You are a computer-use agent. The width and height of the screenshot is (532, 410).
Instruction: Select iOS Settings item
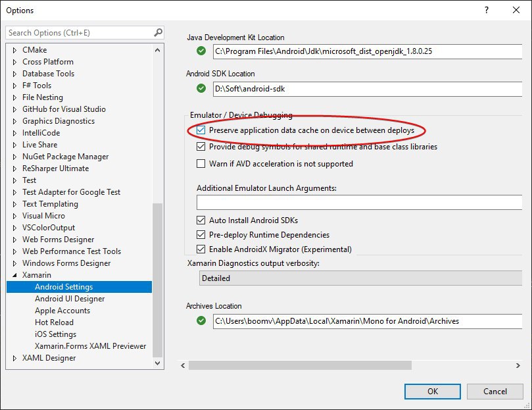click(56, 334)
